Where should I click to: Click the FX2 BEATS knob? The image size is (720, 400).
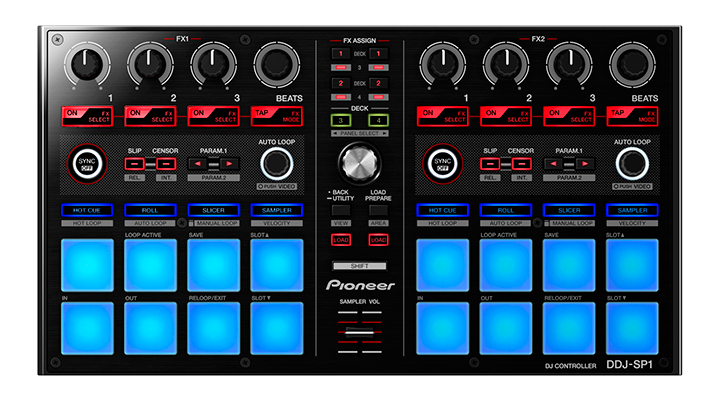[x=632, y=65]
